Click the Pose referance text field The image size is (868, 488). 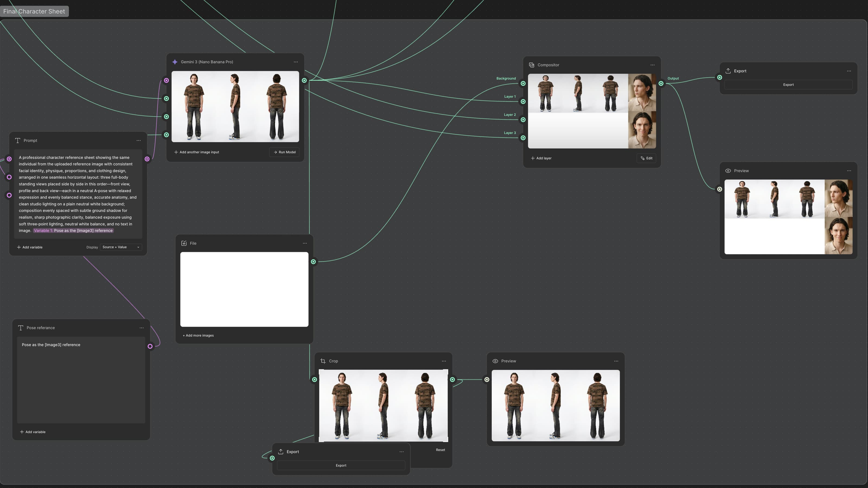coord(81,380)
